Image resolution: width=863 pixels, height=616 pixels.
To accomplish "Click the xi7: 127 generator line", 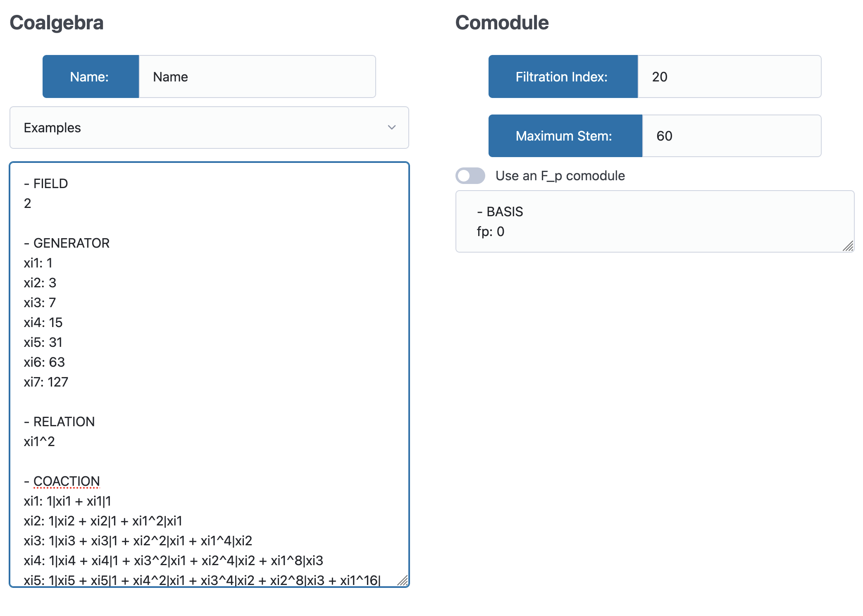I will point(46,382).
